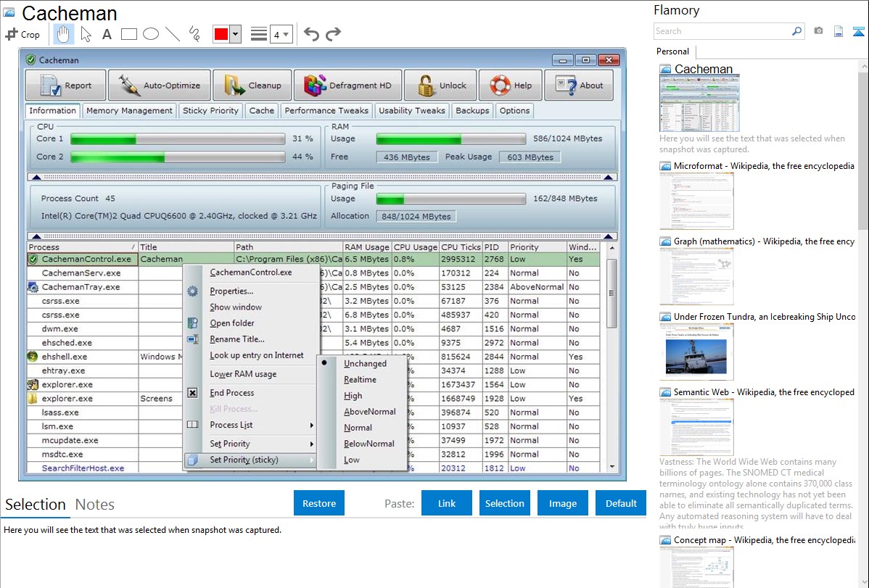869x588 pixels.
Task: Expand the Set Priority submenu
Action: coord(251,444)
